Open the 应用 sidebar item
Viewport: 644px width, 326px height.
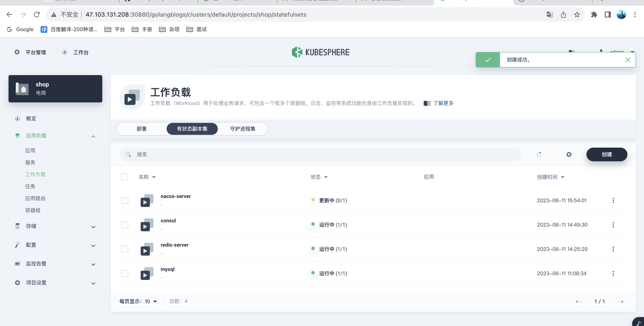pos(30,150)
